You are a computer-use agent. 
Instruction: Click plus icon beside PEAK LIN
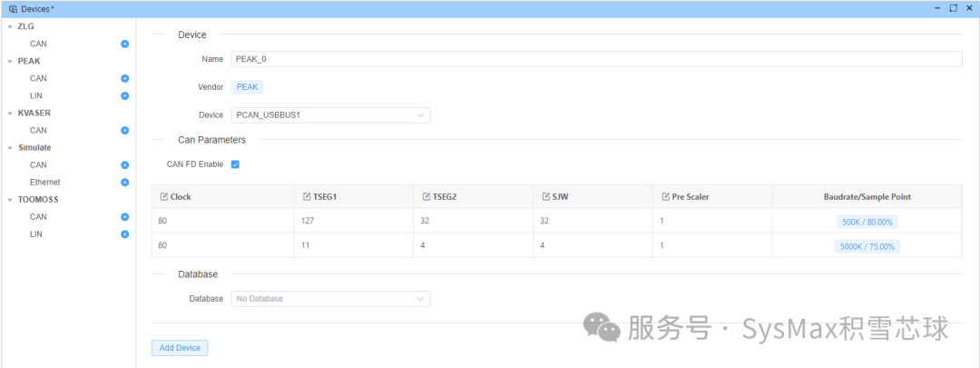pos(125,95)
